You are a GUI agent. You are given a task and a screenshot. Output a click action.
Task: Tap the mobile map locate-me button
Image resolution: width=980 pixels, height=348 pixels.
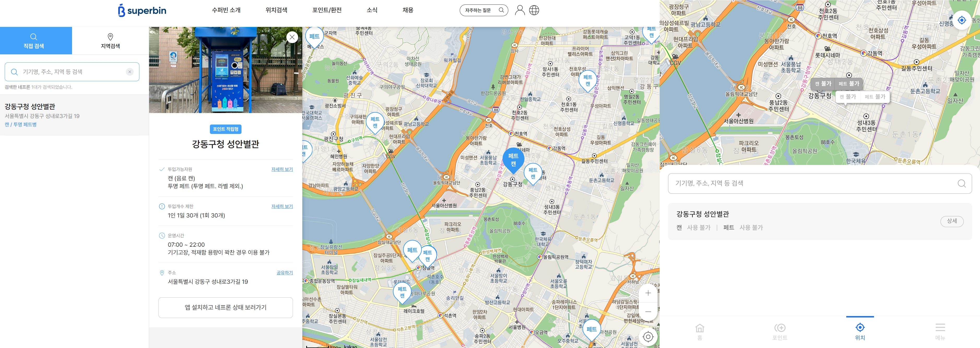pyautogui.click(x=961, y=20)
